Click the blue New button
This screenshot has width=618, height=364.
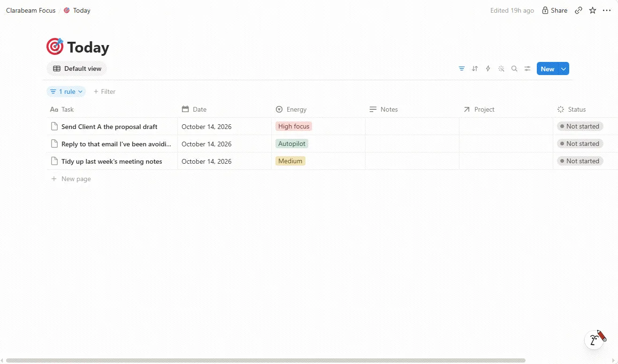pyautogui.click(x=548, y=69)
